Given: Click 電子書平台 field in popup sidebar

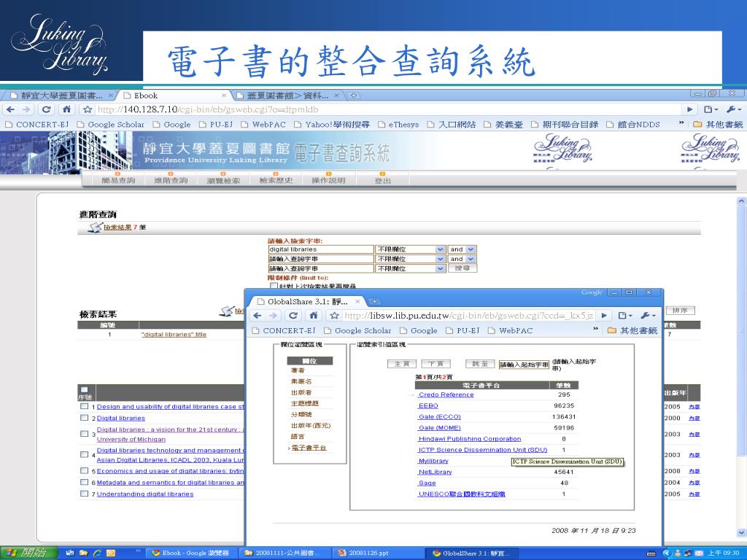Looking at the screenshot, I should click(x=309, y=448).
